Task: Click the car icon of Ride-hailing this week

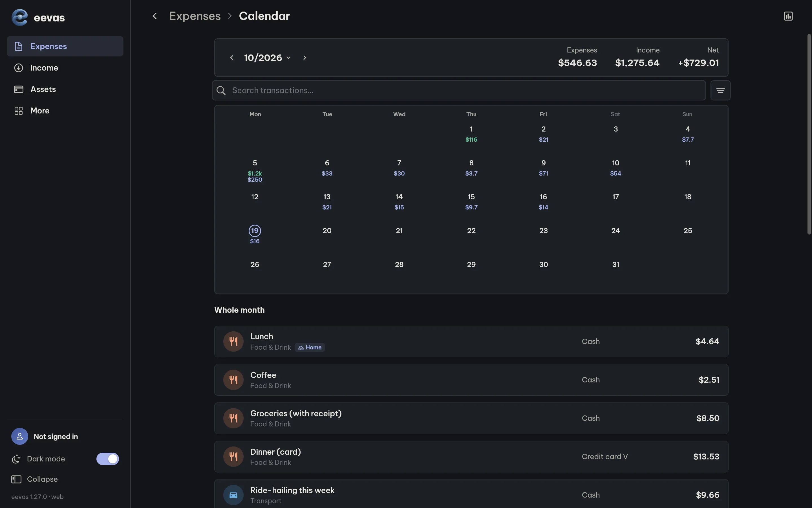Action: pos(233,495)
